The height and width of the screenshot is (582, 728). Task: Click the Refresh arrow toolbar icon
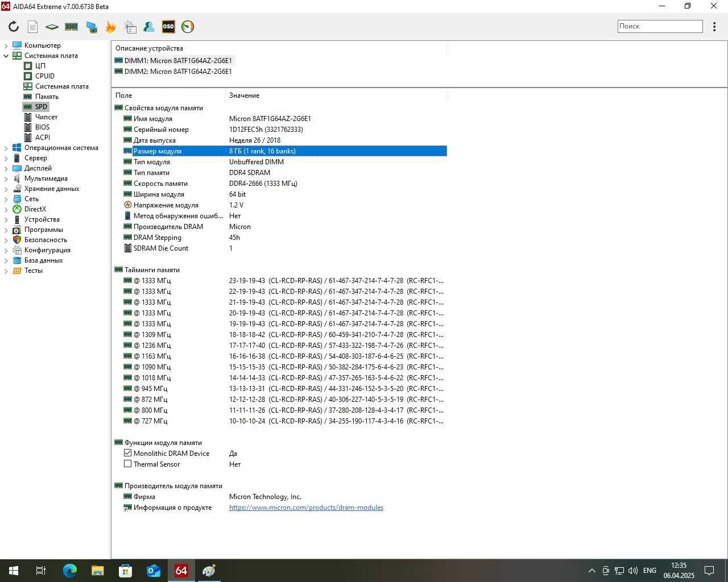tap(14, 27)
